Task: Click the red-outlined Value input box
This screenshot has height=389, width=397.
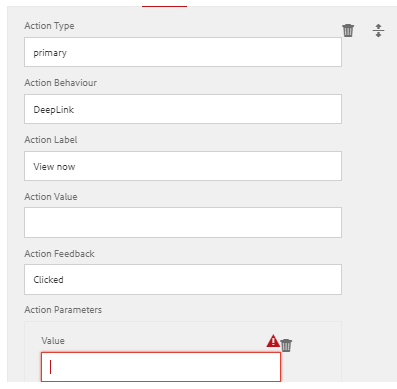Action: (161, 367)
